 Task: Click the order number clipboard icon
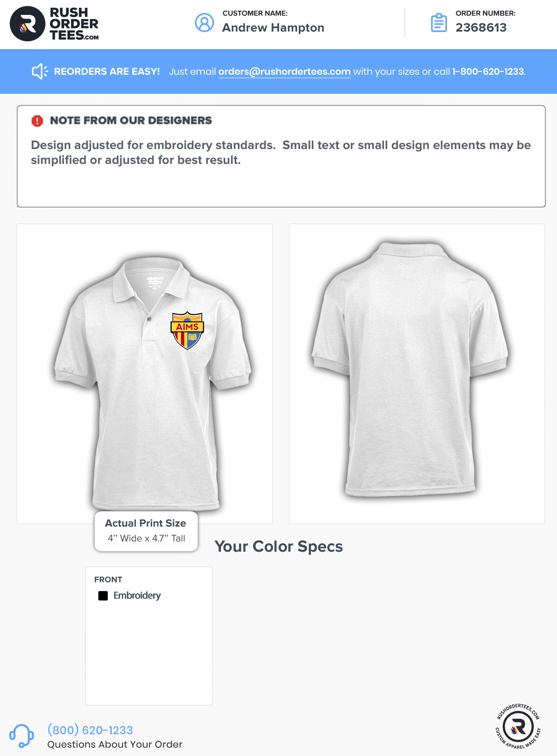pos(439,23)
